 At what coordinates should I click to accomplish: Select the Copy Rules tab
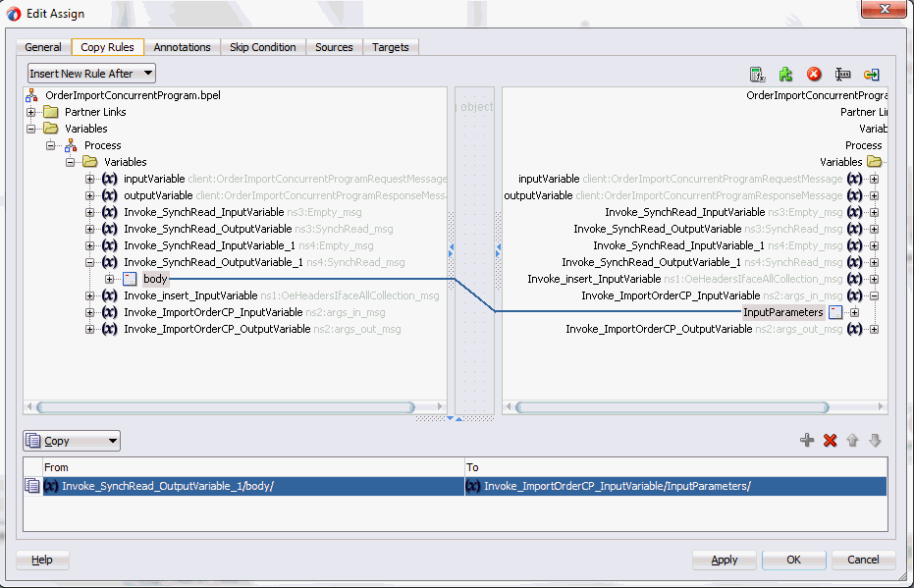(107, 47)
